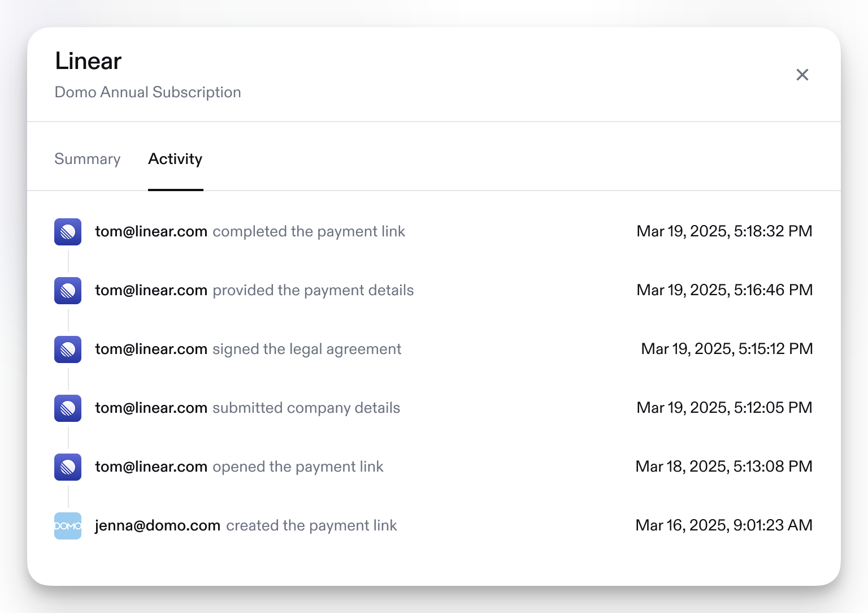The width and height of the screenshot is (868, 613).
Task: Click Domo Annual Subscription subtitle
Action: tap(148, 92)
